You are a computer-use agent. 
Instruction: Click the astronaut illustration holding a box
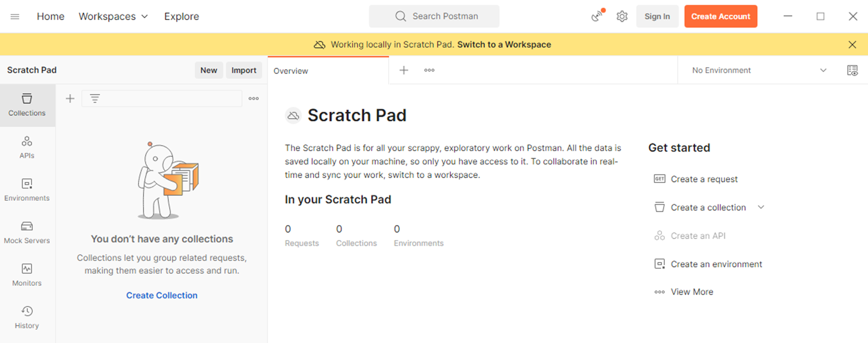pyautogui.click(x=168, y=180)
